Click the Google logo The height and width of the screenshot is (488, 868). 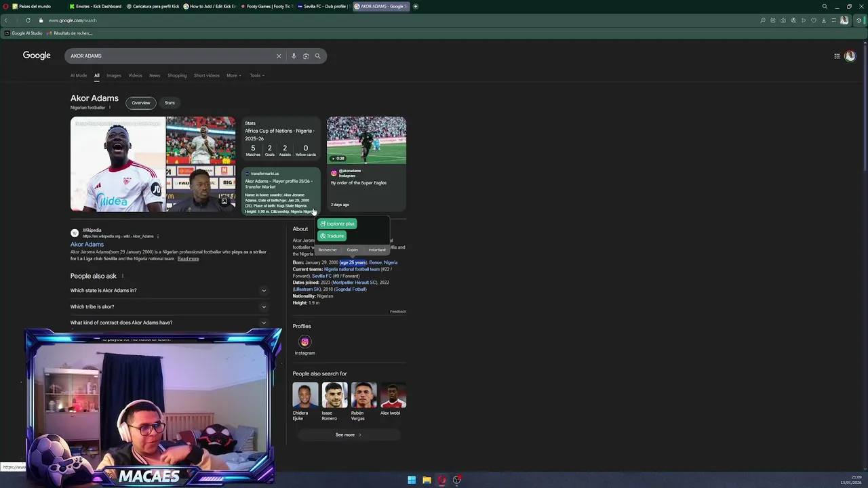point(37,56)
